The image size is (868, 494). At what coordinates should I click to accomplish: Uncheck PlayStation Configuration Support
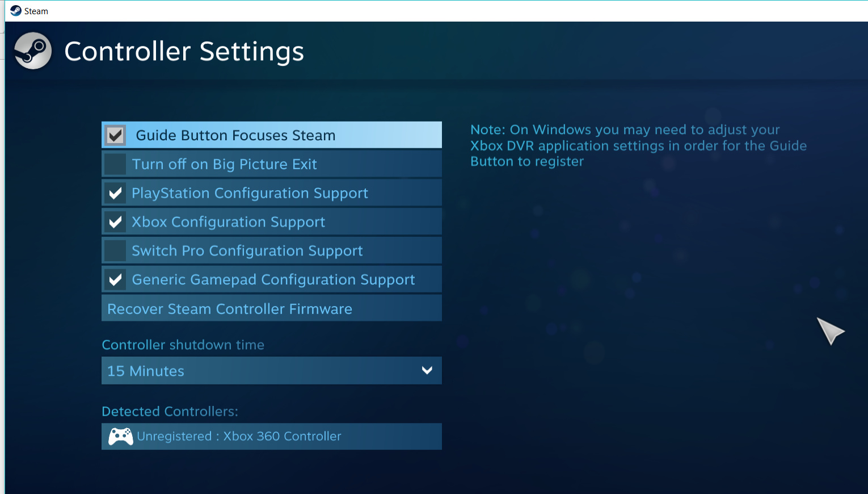(271, 192)
